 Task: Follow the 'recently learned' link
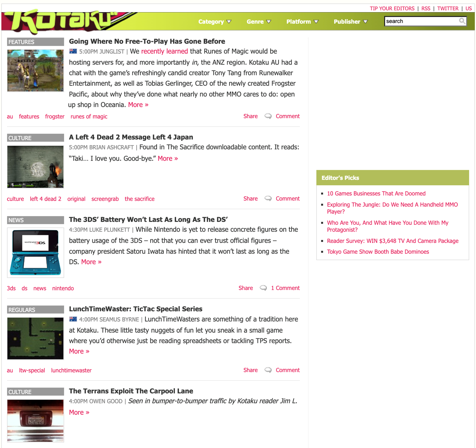click(165, 51)
